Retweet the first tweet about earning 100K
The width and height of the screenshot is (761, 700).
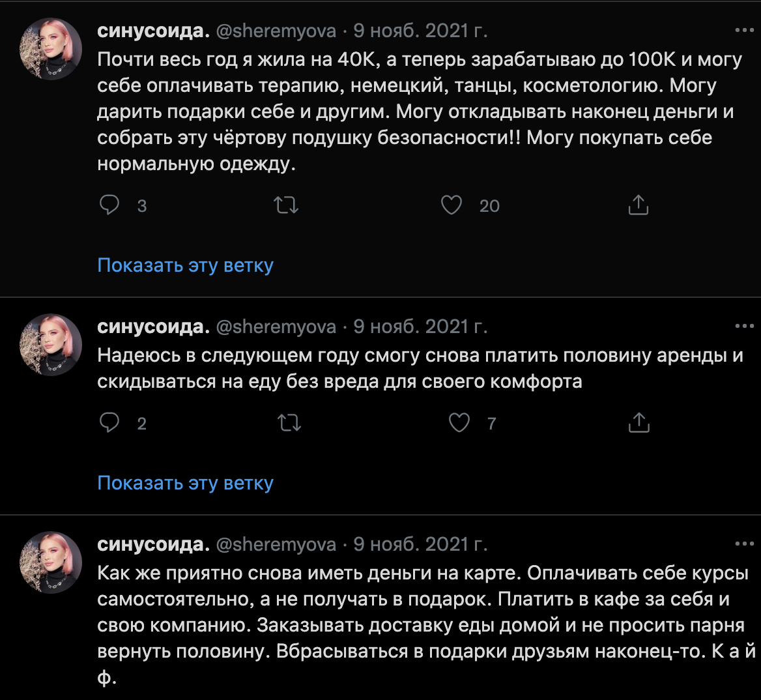[286, 205]
